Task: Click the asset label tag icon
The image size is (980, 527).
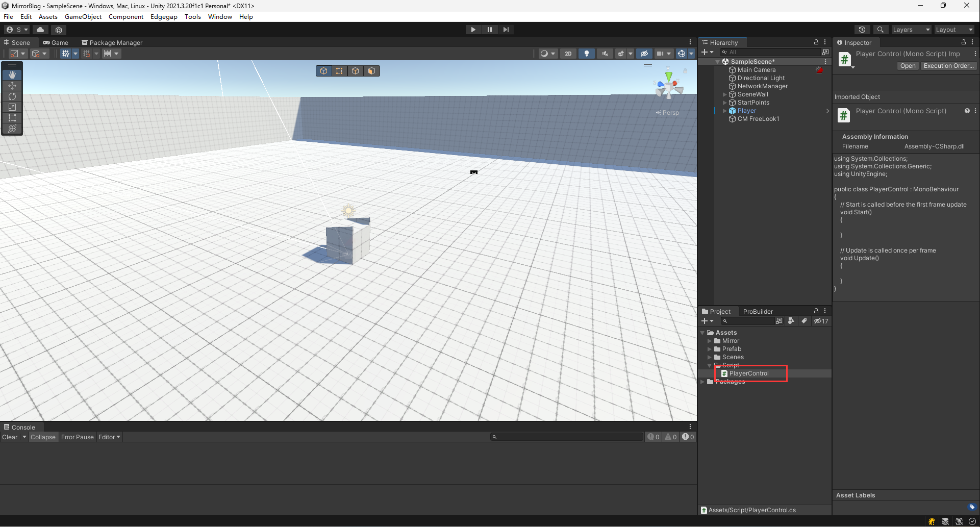Action: 972,507
